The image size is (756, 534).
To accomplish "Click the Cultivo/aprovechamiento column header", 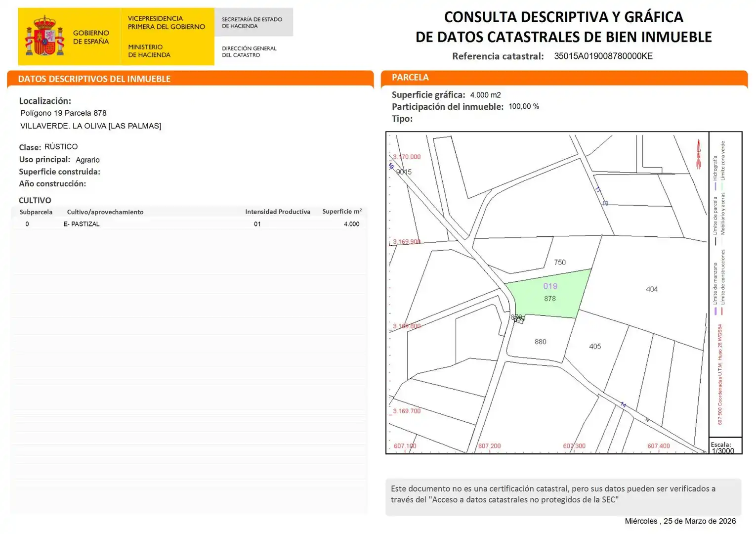I will (x=105, y=212).
